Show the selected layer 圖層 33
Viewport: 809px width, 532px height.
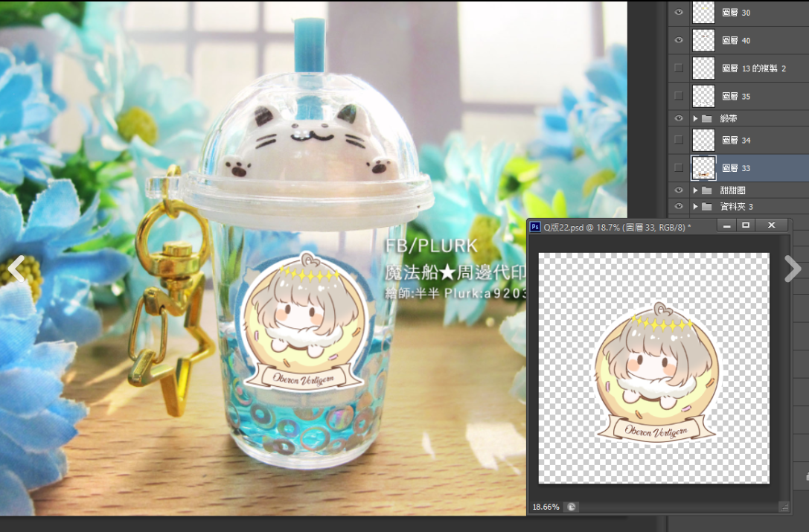[679, 167]
